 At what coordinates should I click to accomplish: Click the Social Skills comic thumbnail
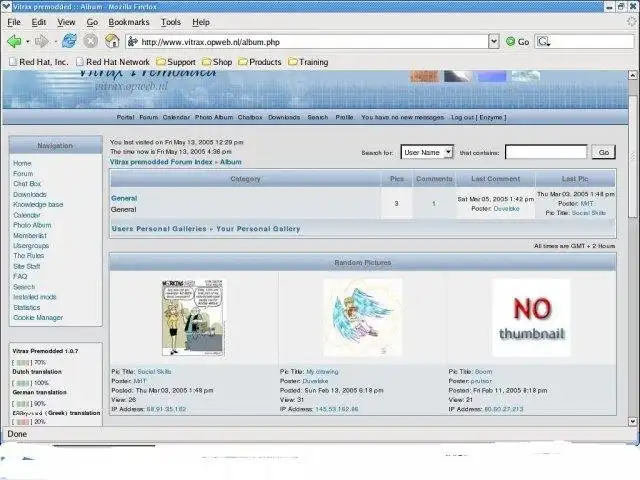pyautogui.click(x=193, y=317)
